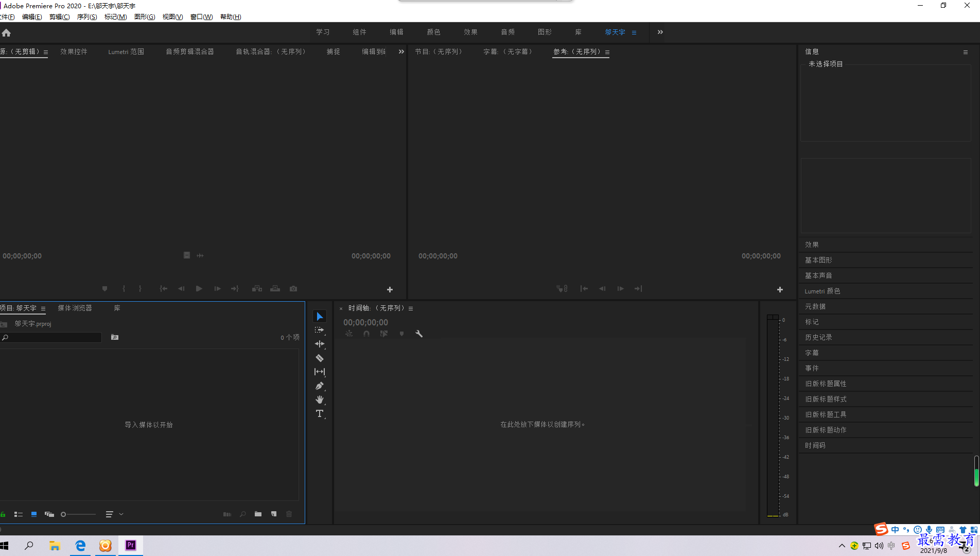Image resolution: width=980 pixels, height=556 pixels.
Task: Open Project panel hamburger menu
Action: (x=43, y=308)
